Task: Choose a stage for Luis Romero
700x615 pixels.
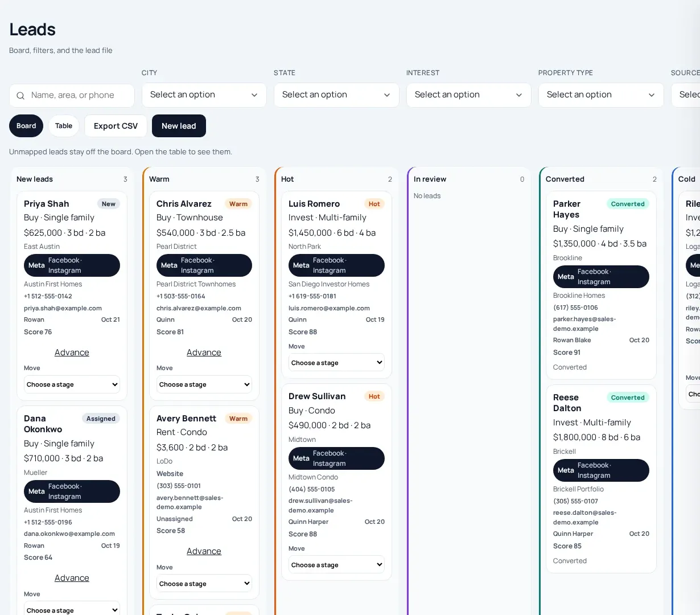Action: pyautogui.click(x=336, y=363)
